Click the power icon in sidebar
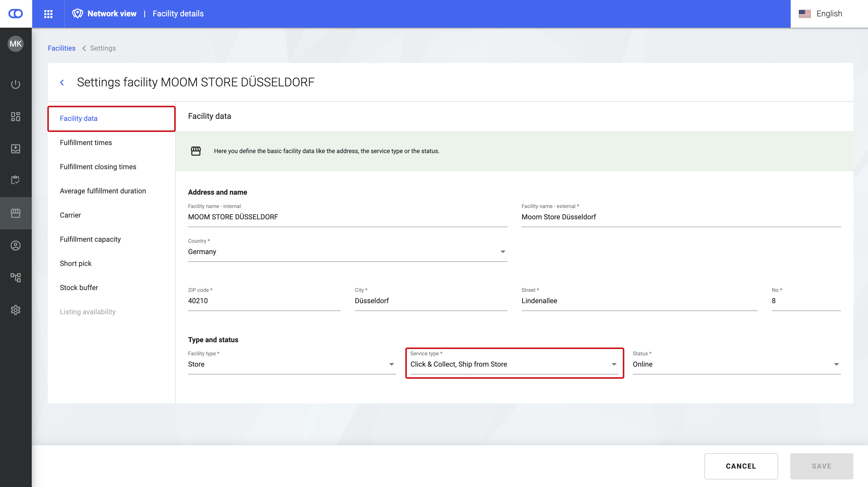This screenshot has width=868, height=487. coord(16,84)
